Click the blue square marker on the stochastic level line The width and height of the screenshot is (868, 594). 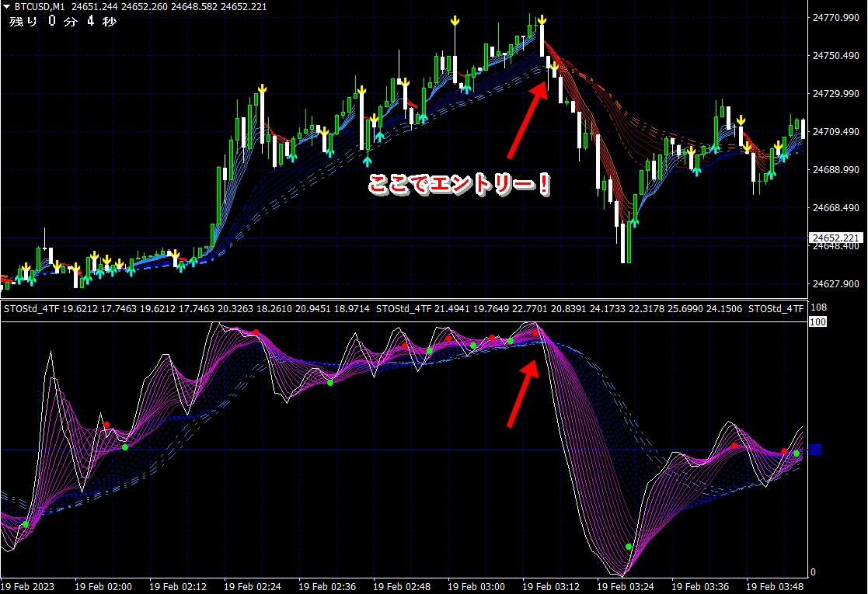pyautogui.click(x=815, y=450)
